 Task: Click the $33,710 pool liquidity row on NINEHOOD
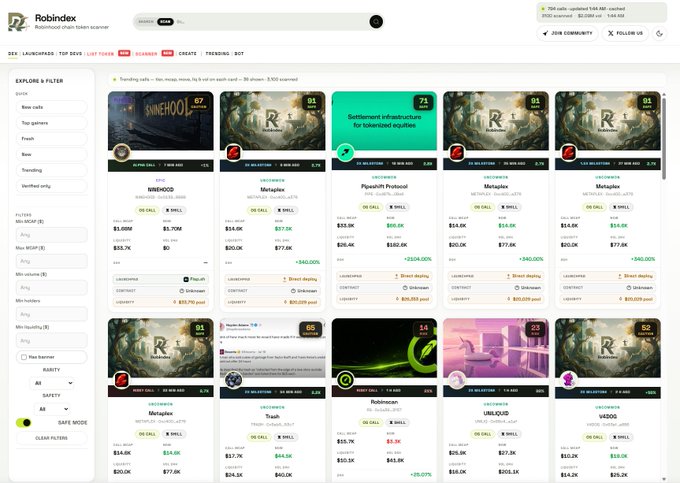click(x=160, y=302)
